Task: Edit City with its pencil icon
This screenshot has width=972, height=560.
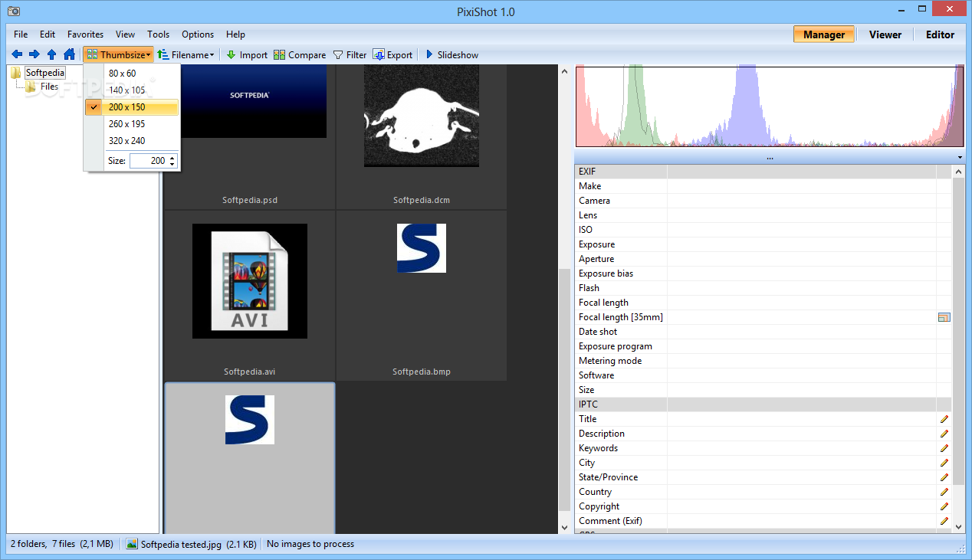Action: (944, 463)
